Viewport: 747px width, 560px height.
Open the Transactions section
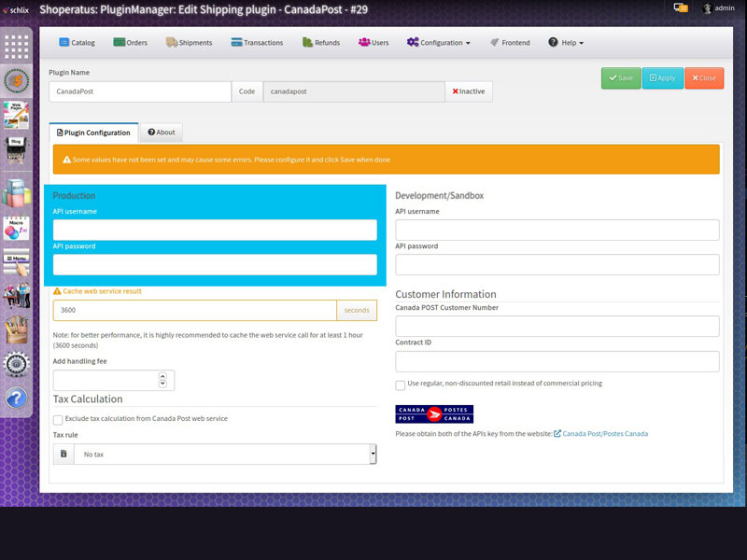258,42
